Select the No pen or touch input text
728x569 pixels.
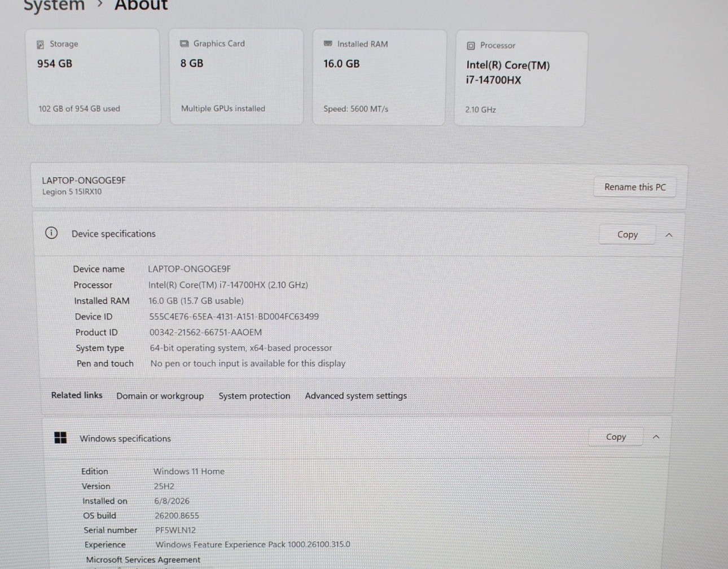coord(248,364)
